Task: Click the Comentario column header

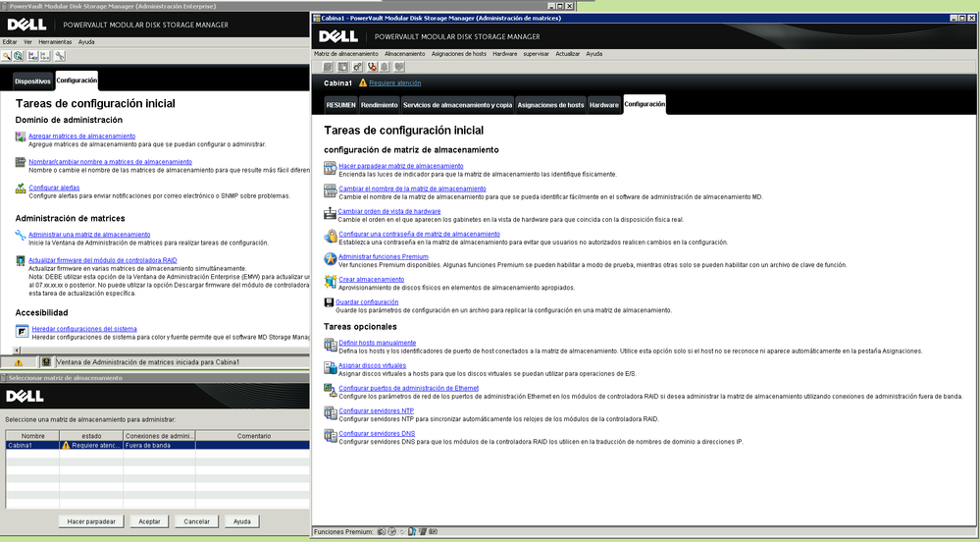Action: (x=253, y=436)
